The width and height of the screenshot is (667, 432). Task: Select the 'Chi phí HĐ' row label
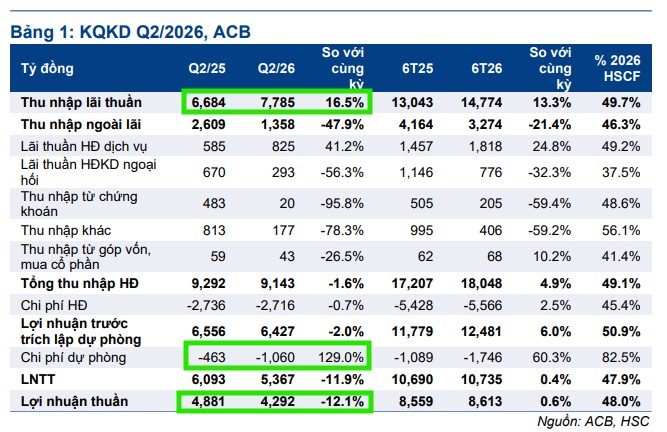coord(54,305)
